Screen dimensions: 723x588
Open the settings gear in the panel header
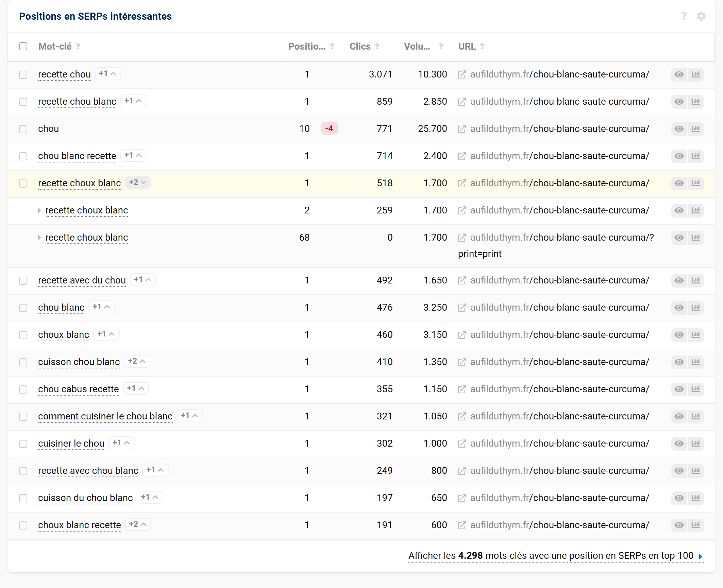tap(701, 16)
